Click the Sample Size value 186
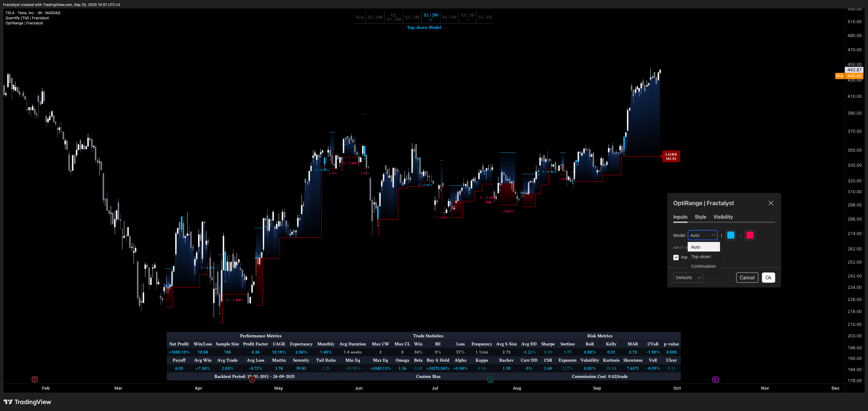 tap(228, 352)
